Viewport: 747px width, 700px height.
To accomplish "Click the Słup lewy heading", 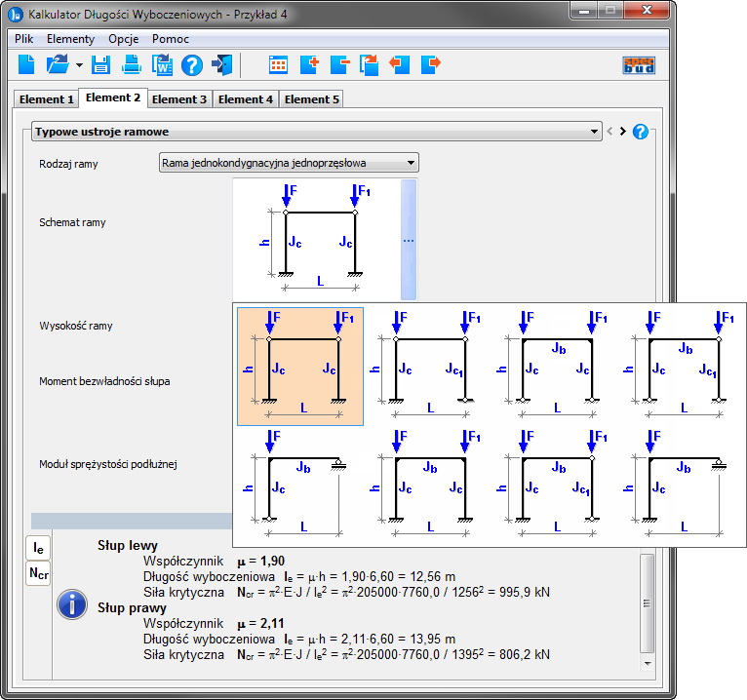I will pos(127,546).
